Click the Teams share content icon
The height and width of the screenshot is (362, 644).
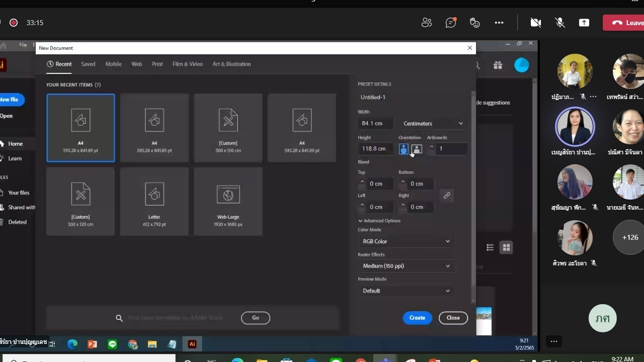pyautogui.click(x=584, y=23)
